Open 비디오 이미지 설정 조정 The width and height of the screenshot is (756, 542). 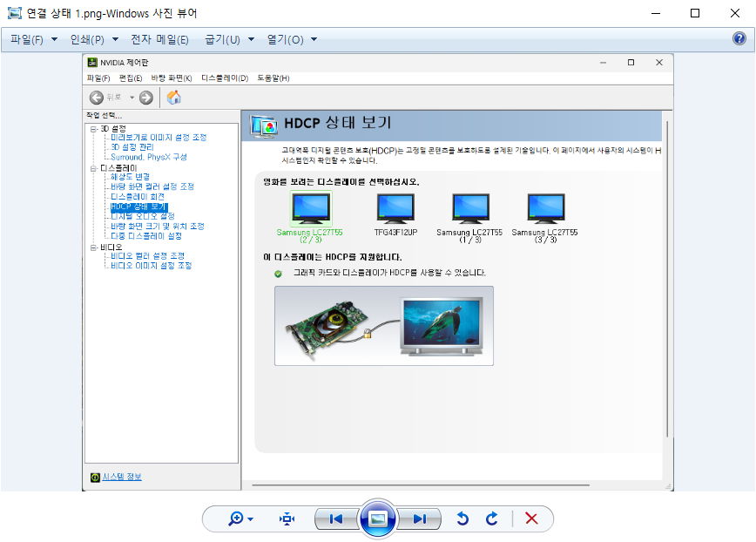152,266
